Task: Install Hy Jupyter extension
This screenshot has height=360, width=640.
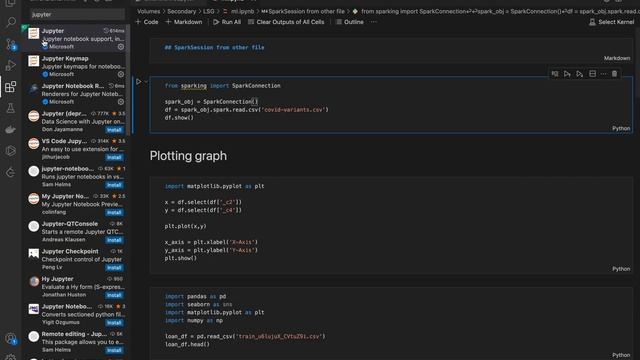Action: (x=114, y=295)
